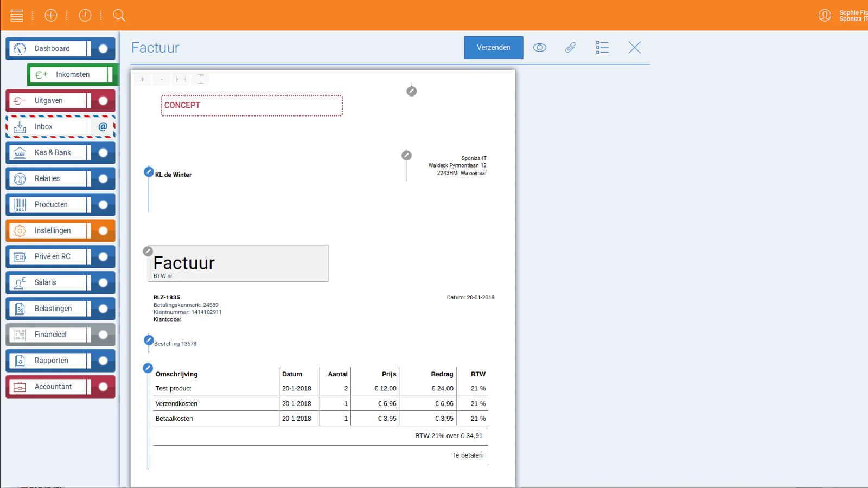Open the recent history clock icon
This screenshot has height=488, width=868.
[x=85, y=16]
